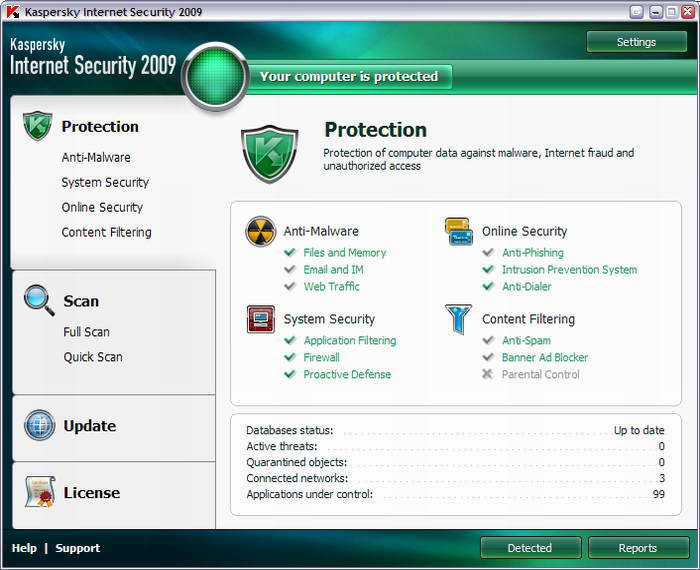Click the Banner Ad Blocker link
This screenshot has height=570, width=700.
click(x=545, y=358)
